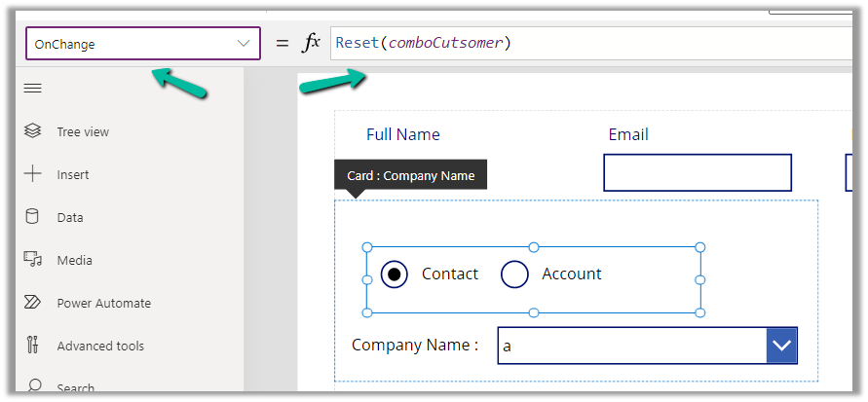The height and width of the screenshot is (402, 868).
Task: Open the OnChange property dropdown
Action: (142, 44)
